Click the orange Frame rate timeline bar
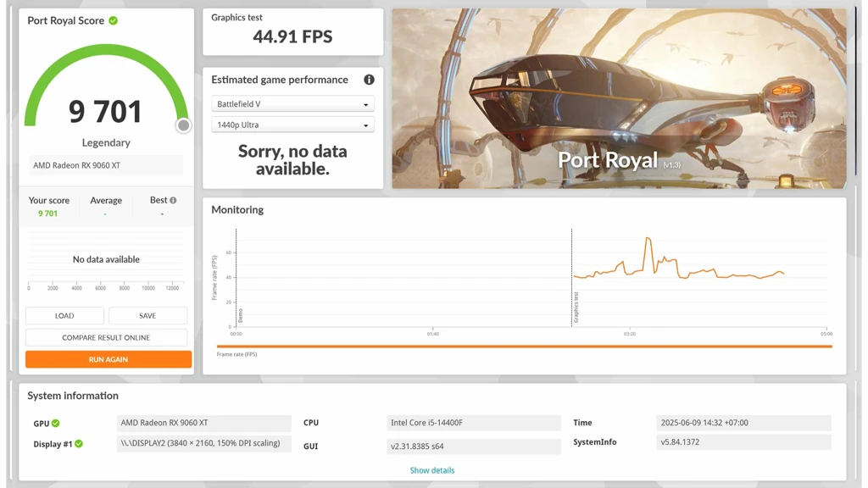 click(524, 347)
